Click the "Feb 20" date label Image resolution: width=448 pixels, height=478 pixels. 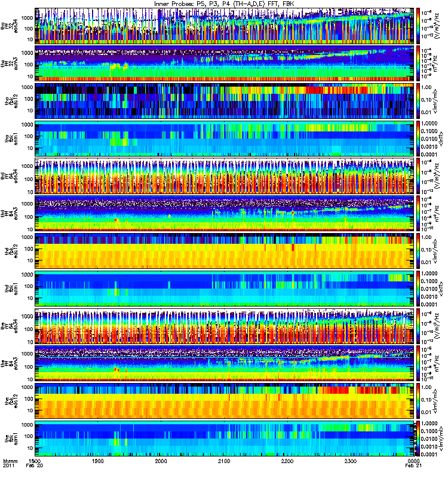coord(35,466)
